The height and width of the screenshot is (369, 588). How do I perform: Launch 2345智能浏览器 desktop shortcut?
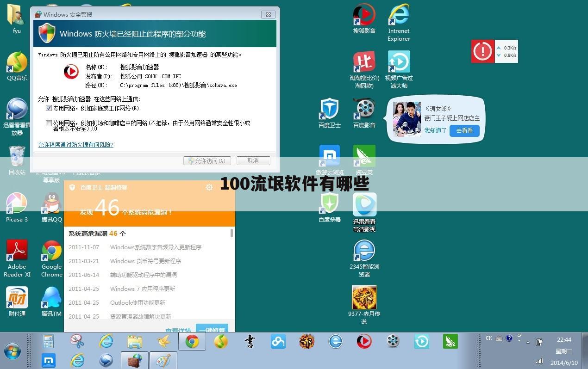(x=364, y=258)
